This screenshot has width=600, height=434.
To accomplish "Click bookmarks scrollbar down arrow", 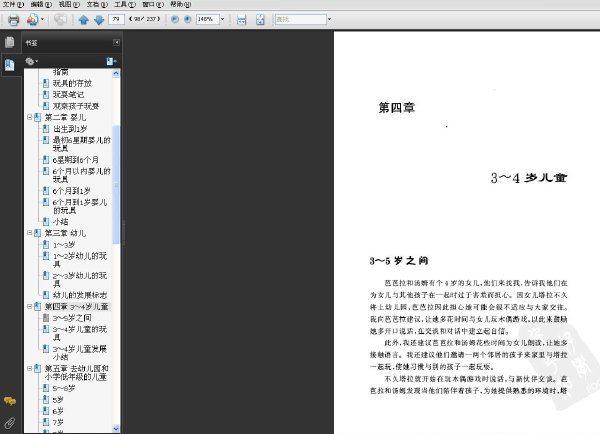I will [x=116, y=429].
